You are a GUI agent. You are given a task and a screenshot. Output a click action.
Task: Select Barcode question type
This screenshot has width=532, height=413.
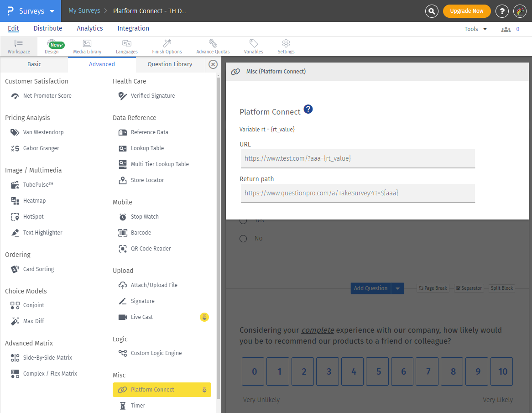(x=135, y=232)
